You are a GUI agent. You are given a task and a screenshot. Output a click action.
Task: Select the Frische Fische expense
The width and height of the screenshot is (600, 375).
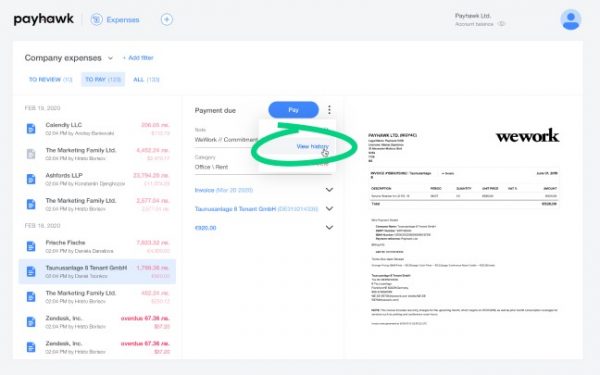pyautogui.click(x=97, y=246)
